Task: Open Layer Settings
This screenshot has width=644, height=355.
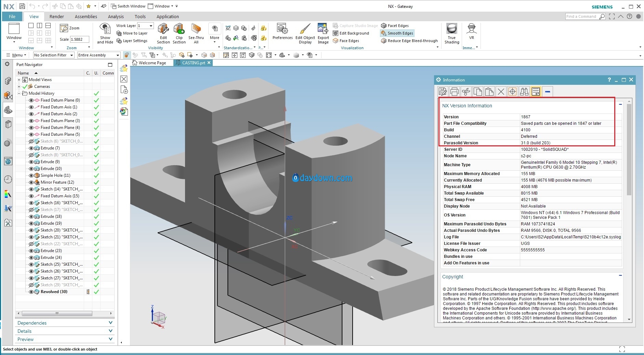Action: pyautogui.click(x=132, y=41)
